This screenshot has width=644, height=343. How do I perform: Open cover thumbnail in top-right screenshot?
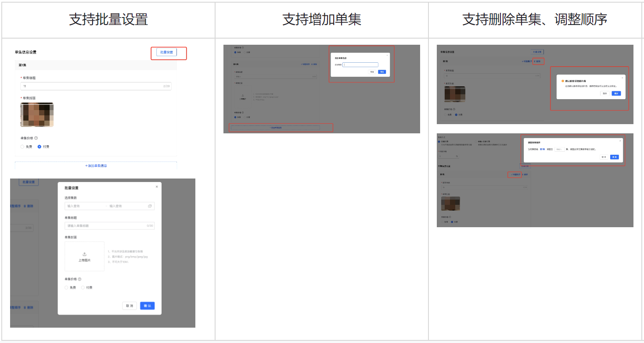point(455,94)
